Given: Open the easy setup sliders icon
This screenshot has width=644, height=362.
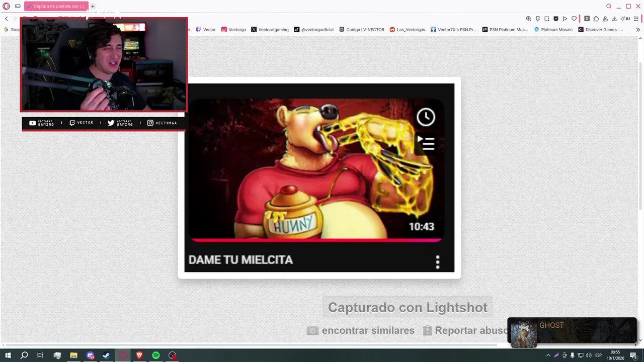Looking at the screenshot, I should coord(636,19).
